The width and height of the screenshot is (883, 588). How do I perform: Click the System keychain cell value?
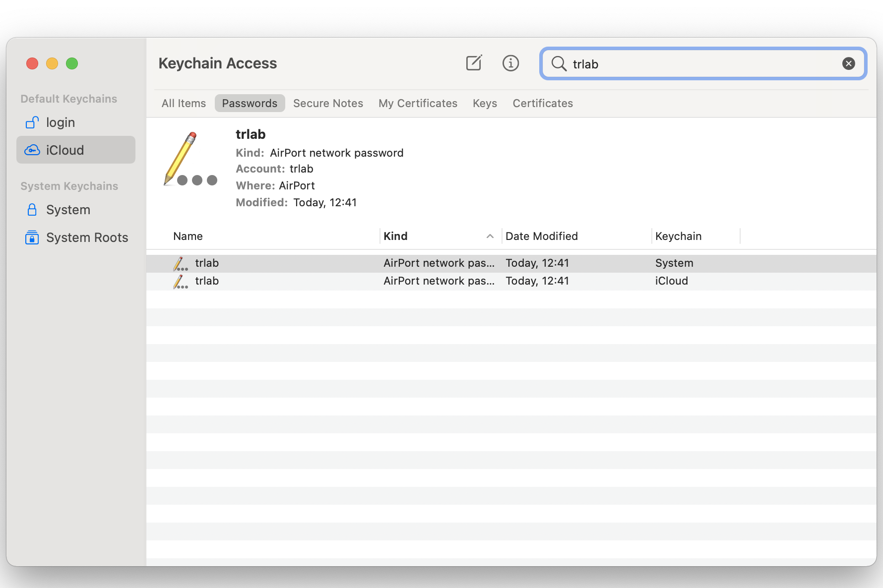pyautogui.click(x=674, y=263)
